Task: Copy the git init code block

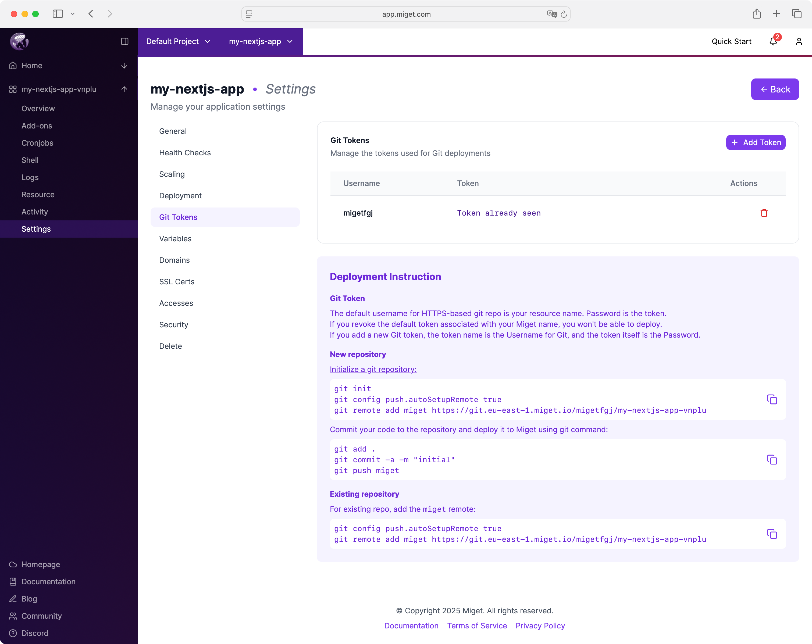Action: pos(772,399)
